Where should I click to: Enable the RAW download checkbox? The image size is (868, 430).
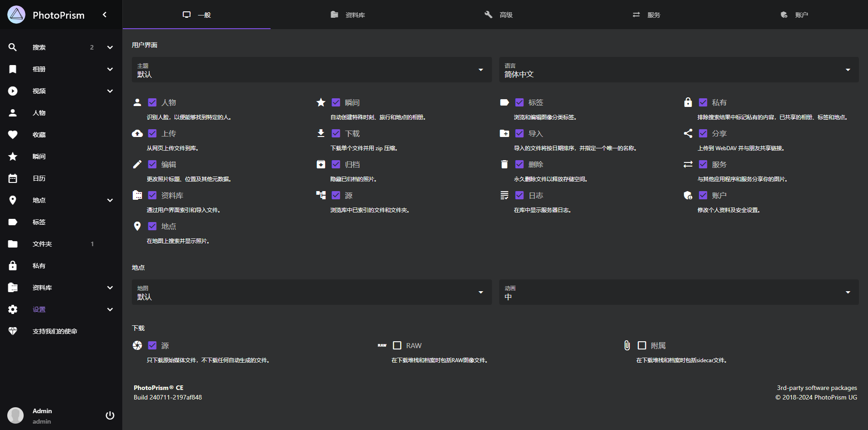397,345
